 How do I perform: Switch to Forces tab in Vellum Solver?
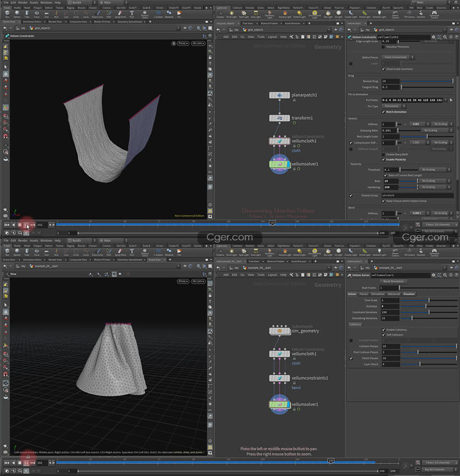363,294
